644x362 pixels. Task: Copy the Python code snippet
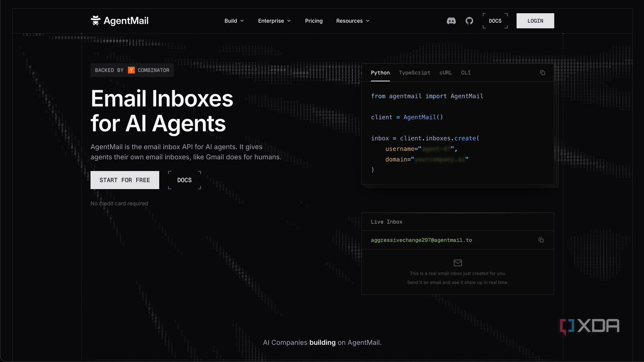coord(543,73)
